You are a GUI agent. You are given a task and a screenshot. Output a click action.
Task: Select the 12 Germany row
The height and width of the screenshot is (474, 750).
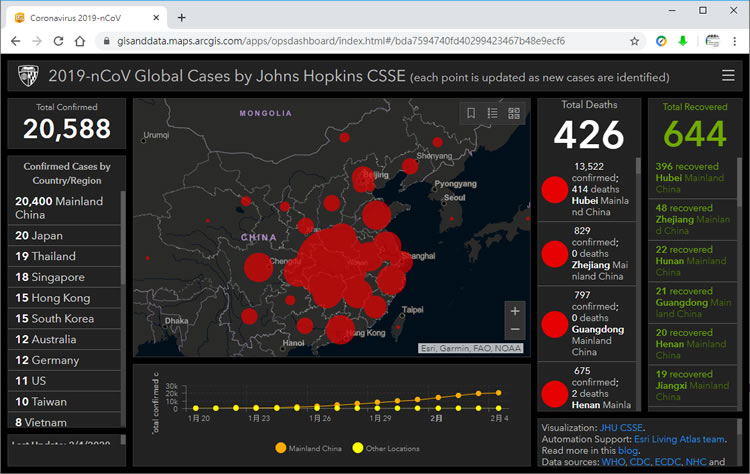(x=64, y=360)
